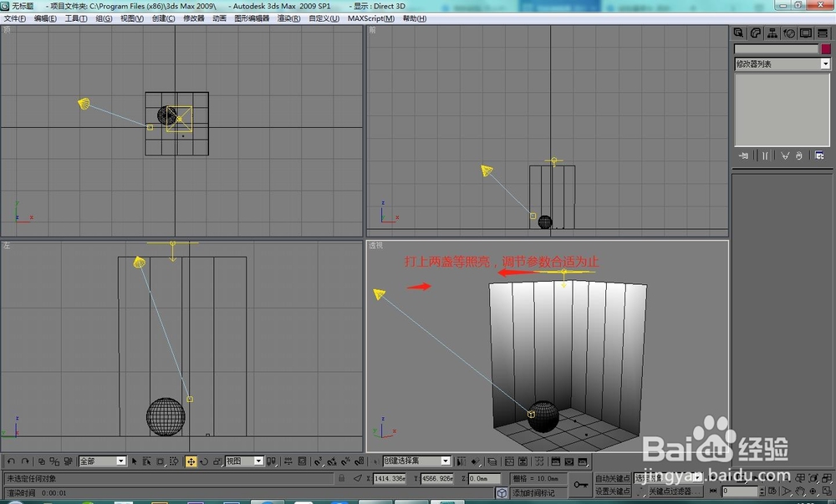Click Make Unique icon in modifier stack
The width and height of the screenshot is (836, 504).
pyautogui.click(x=785, y=155)
